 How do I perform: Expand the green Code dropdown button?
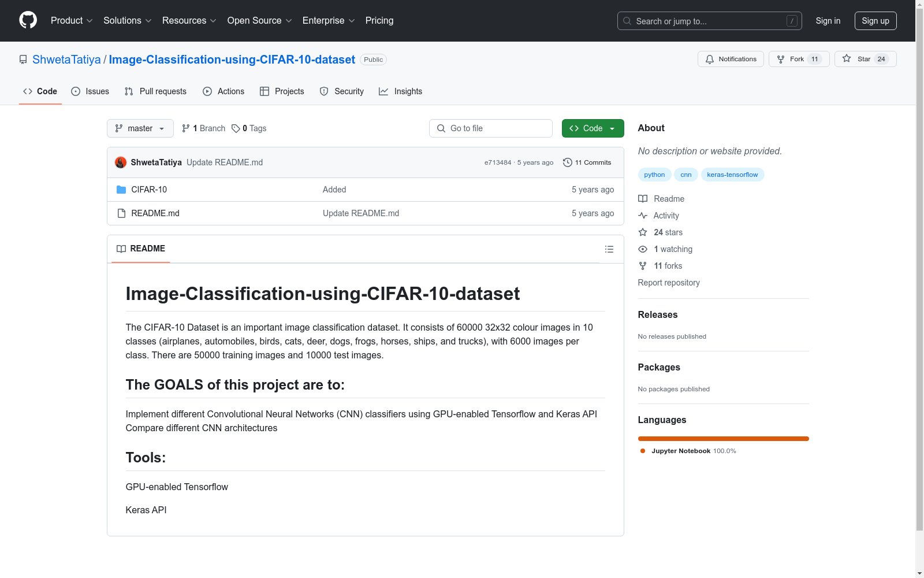[x=593, y=128]
